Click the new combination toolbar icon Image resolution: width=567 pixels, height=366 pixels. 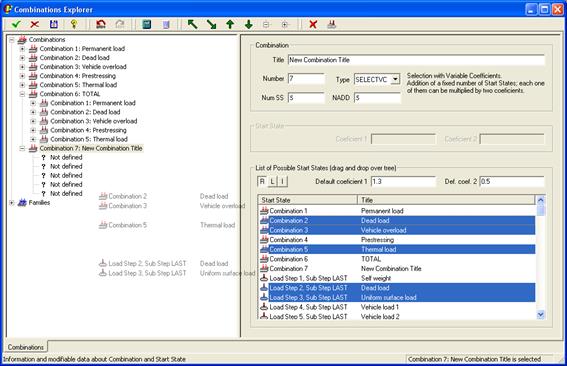(x=332, y=25)
